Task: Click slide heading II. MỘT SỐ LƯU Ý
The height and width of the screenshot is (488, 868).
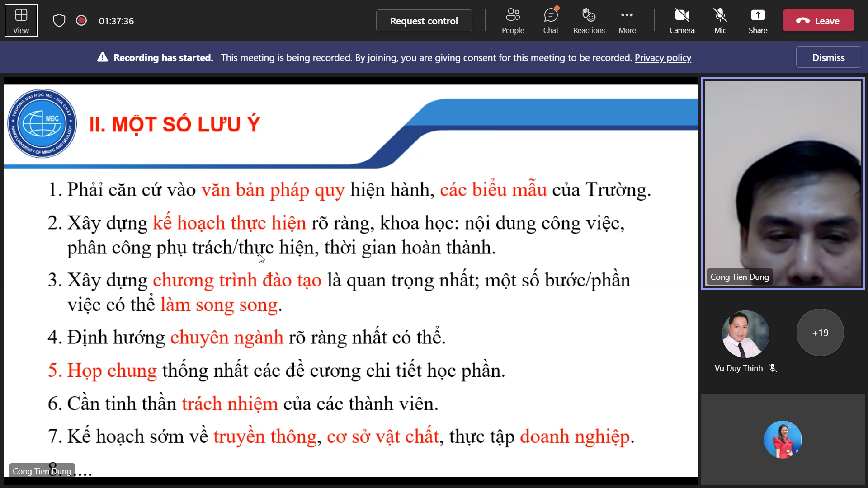Action: 175,124
